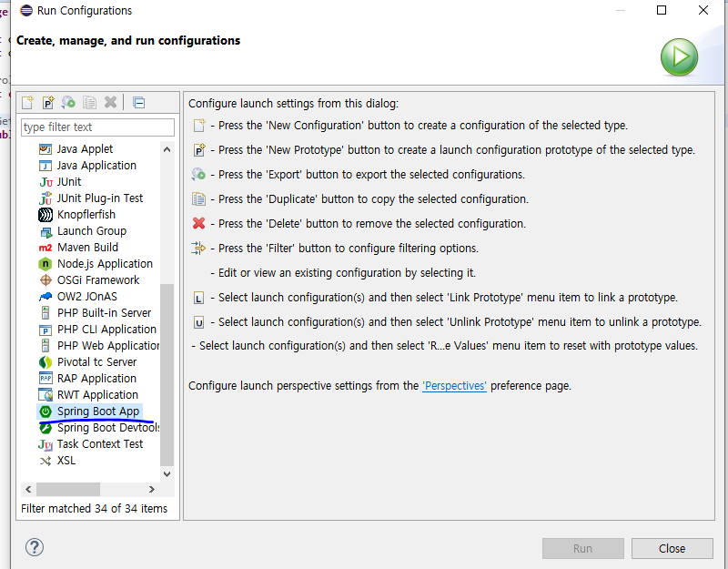Select Maven Build entry
This screenshot has width=728, height=569.
(87, 248)
